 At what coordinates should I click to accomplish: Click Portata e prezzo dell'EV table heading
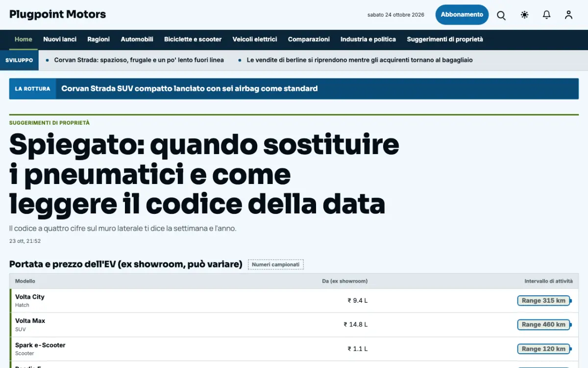[x=126, y=264]
